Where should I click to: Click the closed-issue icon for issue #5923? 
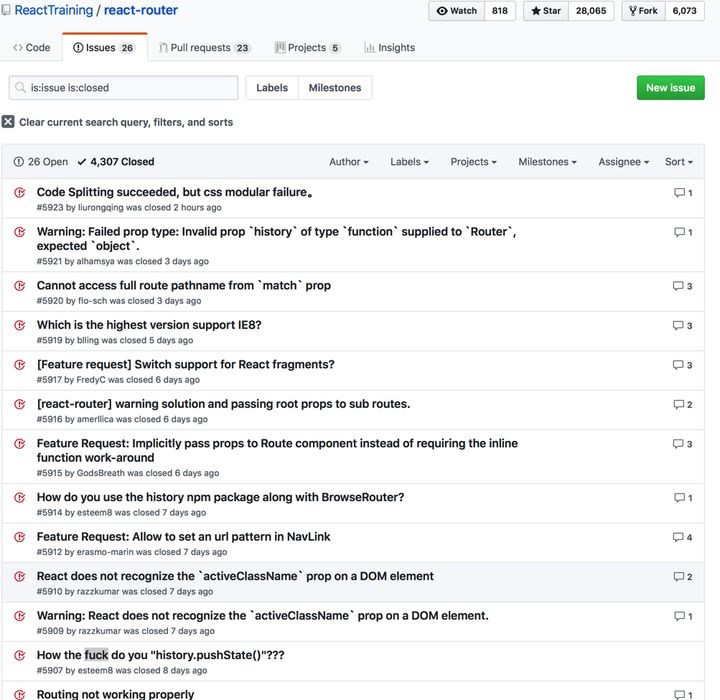(x=19, y=192)
